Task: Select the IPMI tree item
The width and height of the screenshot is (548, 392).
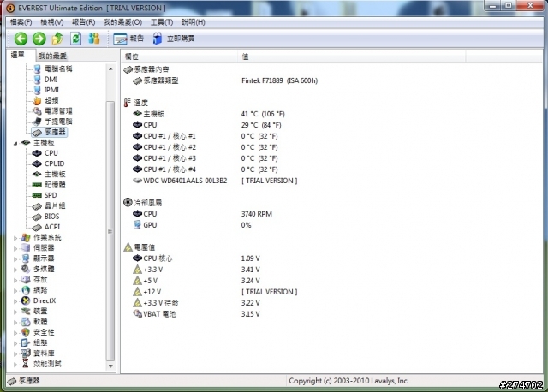Action: click(x=51, y=90)
